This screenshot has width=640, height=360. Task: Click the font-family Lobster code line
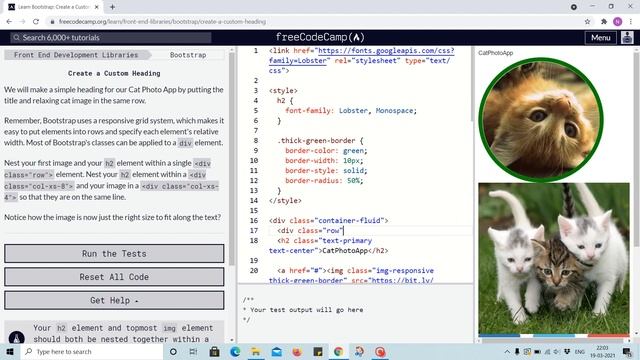[x=351, y=111]
